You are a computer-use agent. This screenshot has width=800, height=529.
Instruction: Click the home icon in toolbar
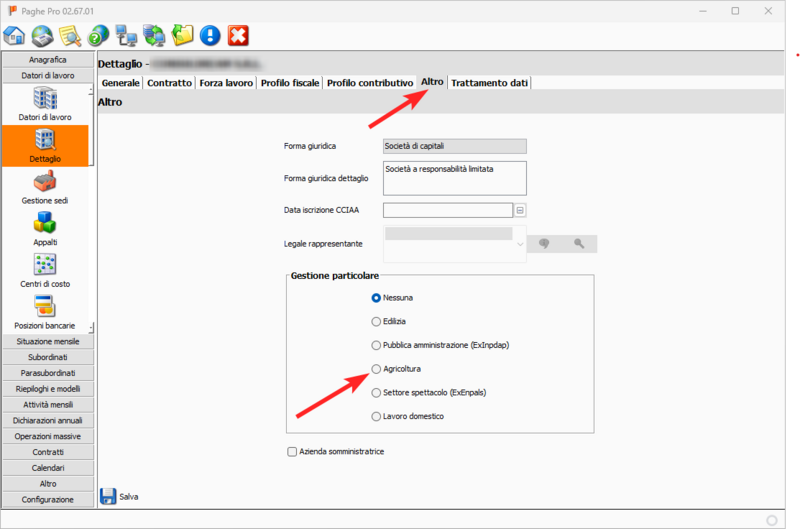pos(15,36)
